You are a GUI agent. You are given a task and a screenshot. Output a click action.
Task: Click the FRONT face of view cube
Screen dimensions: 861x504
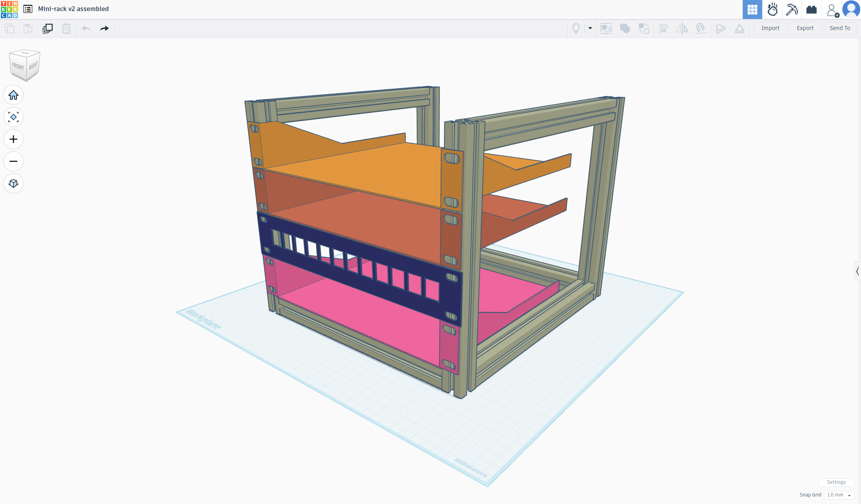18,66
